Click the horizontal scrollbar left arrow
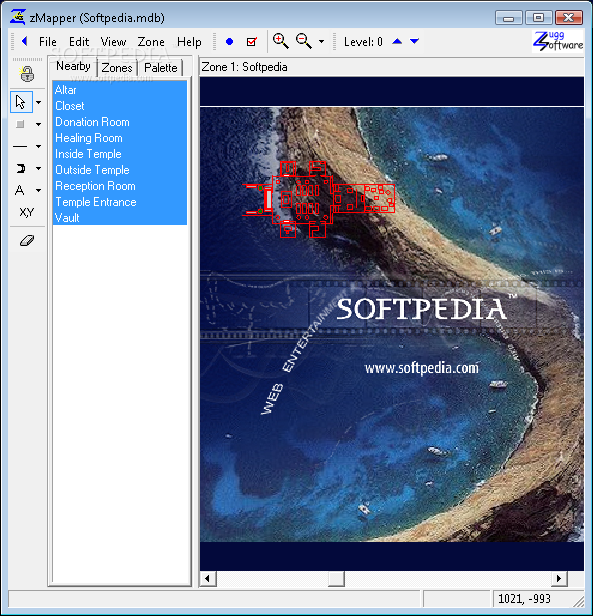 pos(208,579)
